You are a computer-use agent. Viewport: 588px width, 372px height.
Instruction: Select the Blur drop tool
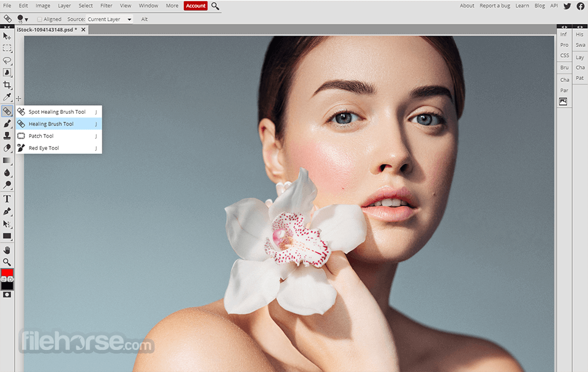tap(7, 173)
